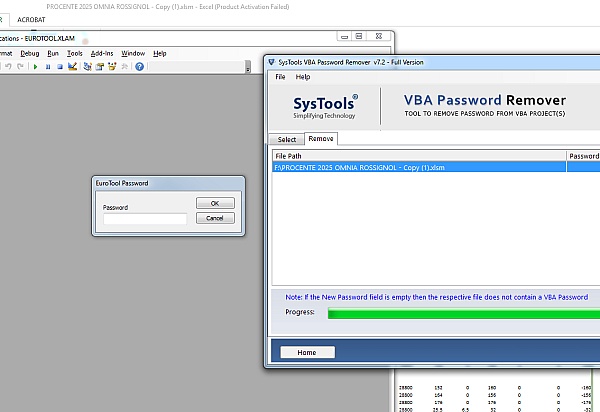Open the Properties Window toolbar icon
Screen dimensions: 600x412
(x=100, y=67)
